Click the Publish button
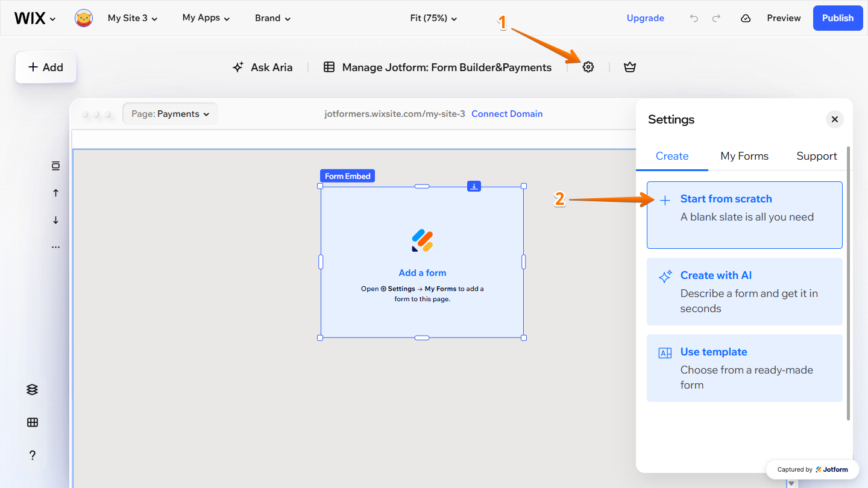Screen dimensions: 868x488 [838, 18]
